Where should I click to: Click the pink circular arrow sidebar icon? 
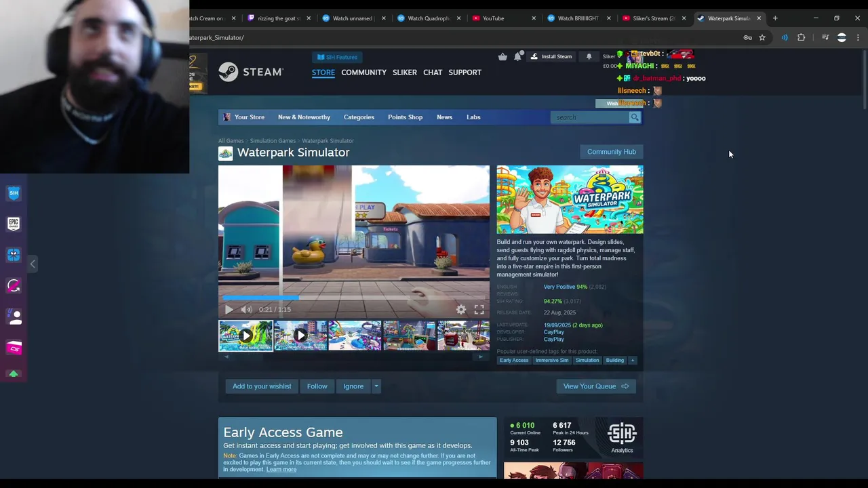(x=14, y=285)
